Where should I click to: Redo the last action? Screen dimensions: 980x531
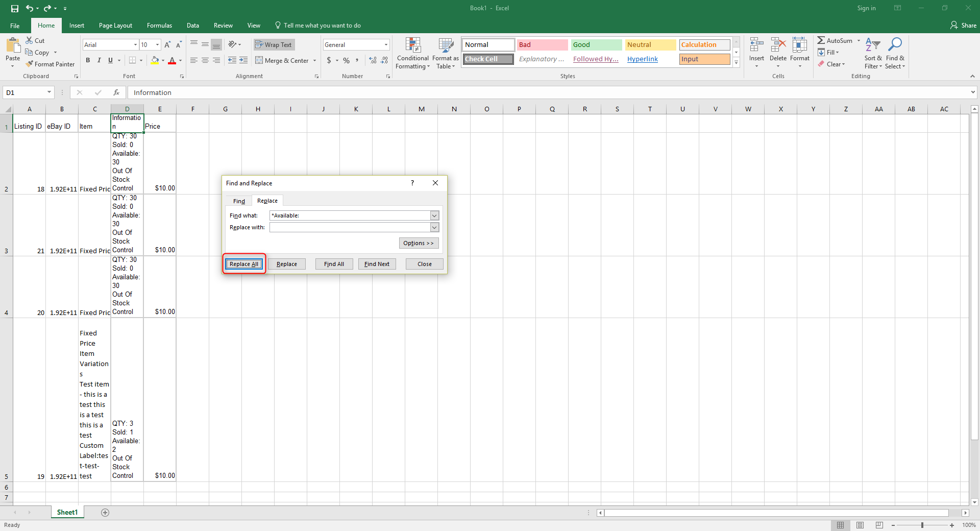pyautogui.click(x=47, y=8)
